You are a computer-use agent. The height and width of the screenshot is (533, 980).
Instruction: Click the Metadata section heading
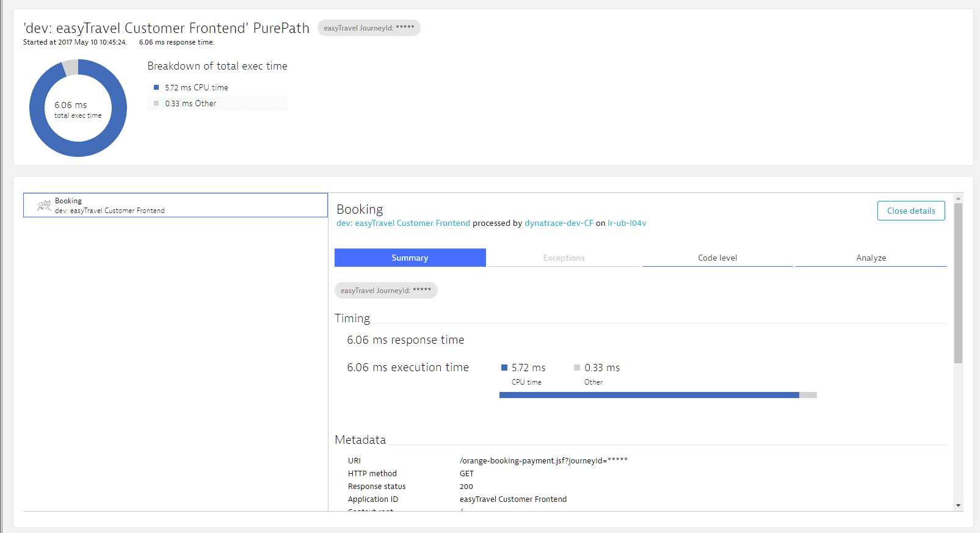360,440
